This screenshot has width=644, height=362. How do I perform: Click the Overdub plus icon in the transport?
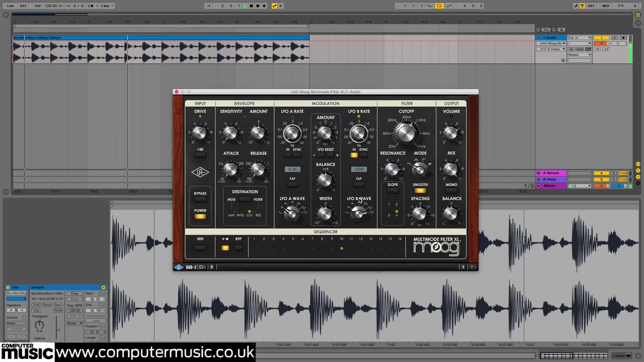pos(264,6)
